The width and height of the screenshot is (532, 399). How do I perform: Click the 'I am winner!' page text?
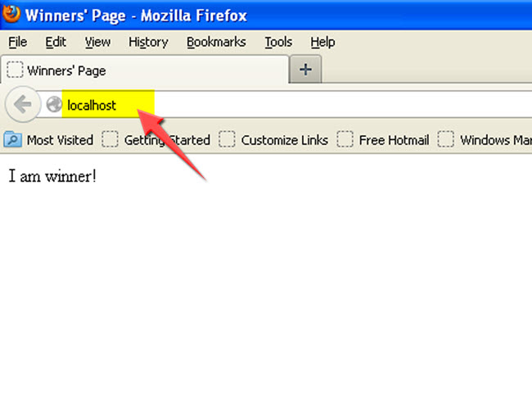pyautogui.click(x=52, y=176)
